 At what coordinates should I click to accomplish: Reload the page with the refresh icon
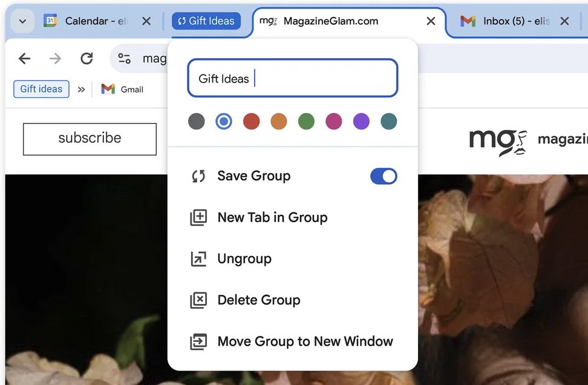[x=87, y=58]
